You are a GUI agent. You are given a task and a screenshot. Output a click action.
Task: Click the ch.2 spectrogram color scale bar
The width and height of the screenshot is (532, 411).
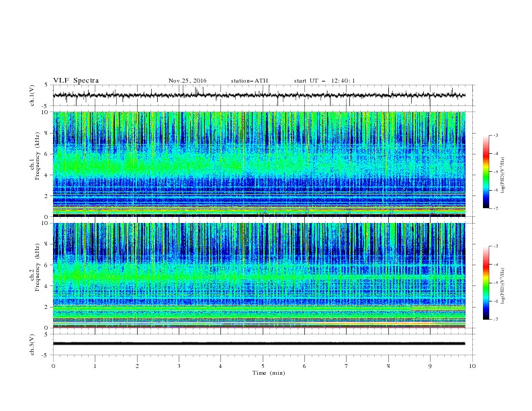point(486,283)
